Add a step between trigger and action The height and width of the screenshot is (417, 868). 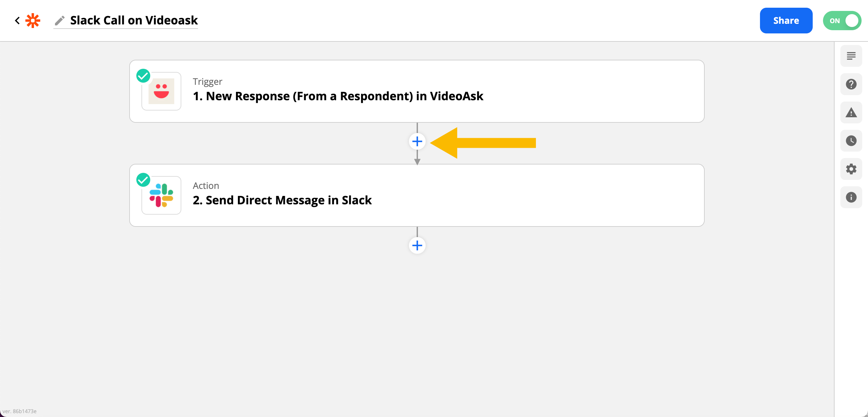[417, 141]
